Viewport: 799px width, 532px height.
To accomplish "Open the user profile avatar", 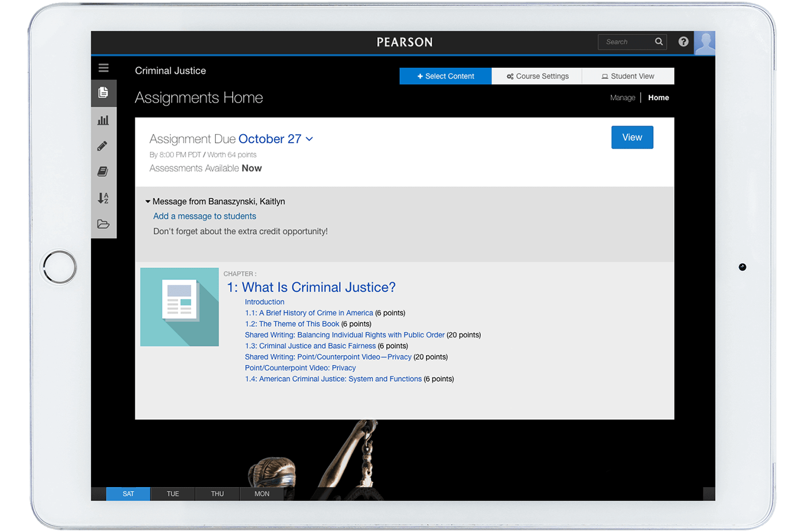I will (x=705, y=43).
